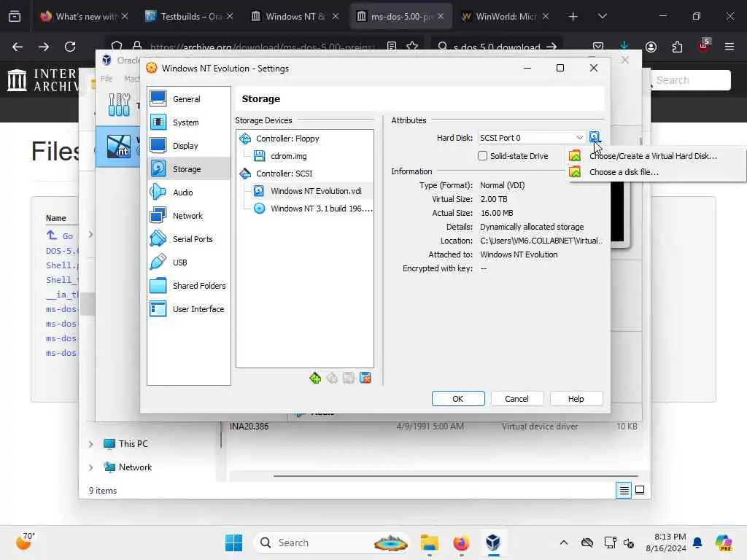Open Firefox extensions puzzle icon

pos(677,47)
